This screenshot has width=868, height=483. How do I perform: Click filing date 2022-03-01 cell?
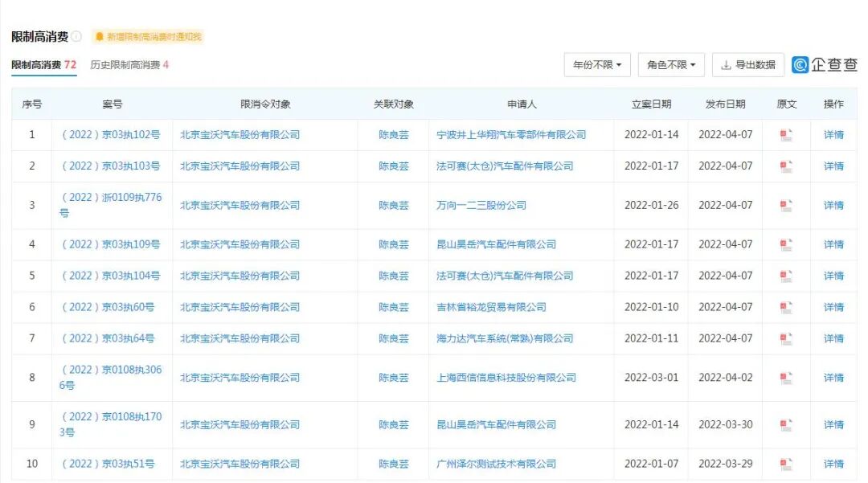click(x=651, y=378)
